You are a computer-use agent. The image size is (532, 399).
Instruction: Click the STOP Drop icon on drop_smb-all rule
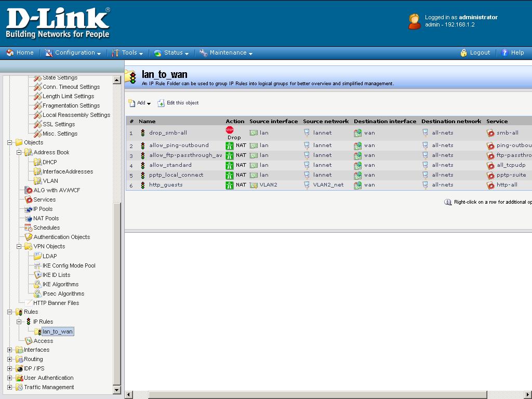point(230,130)
